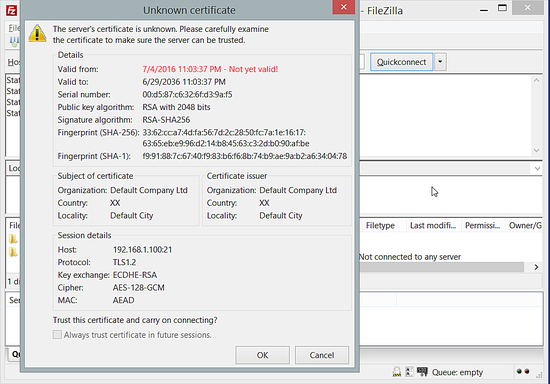Click the red 'Not yet valid!' date
This screenshot has width=550, height=384.
(210, 69)
